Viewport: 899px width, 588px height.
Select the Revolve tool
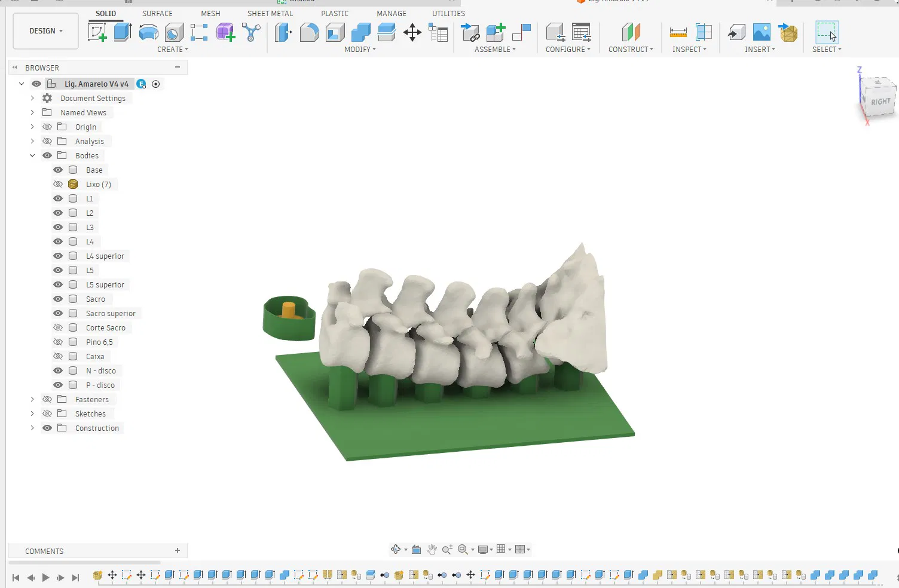pos(148,32)
